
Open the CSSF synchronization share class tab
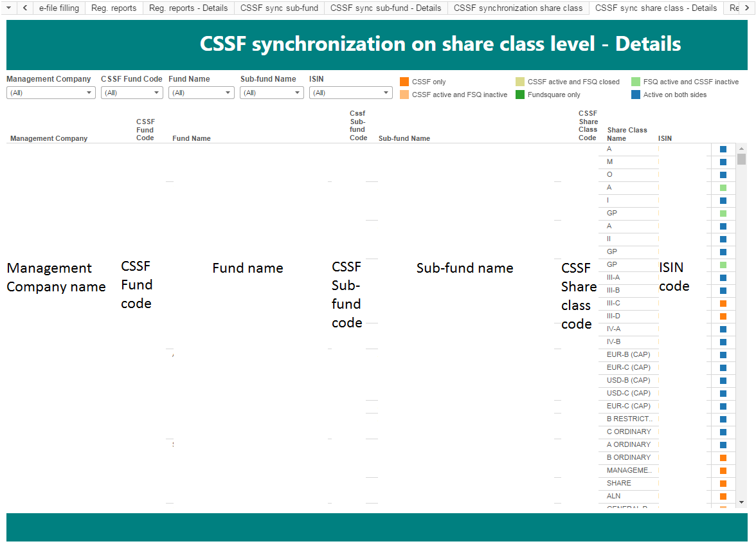[x=518, y=8]
